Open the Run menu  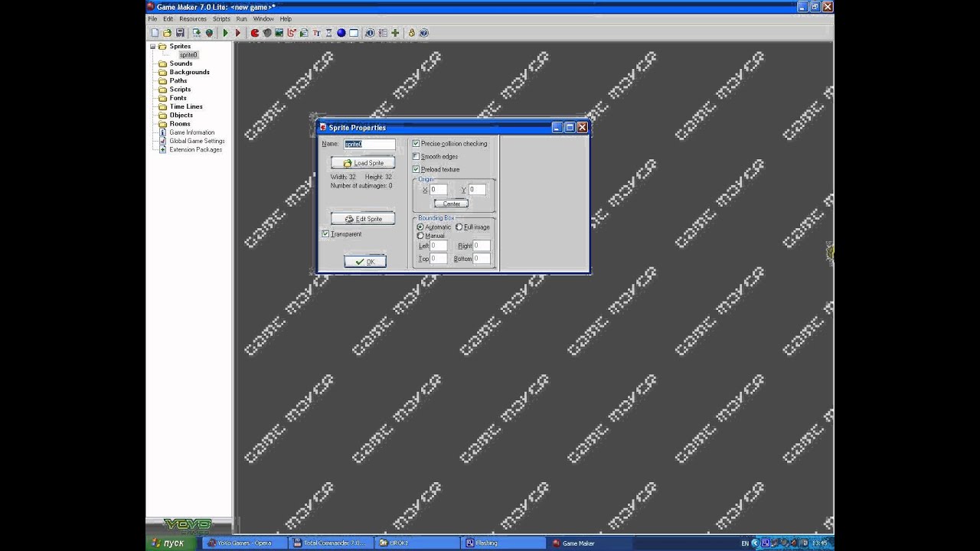pos(241,18)
